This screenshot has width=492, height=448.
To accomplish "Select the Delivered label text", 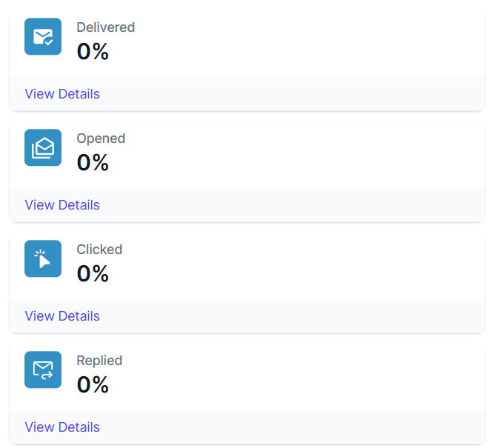I will 106,27.
